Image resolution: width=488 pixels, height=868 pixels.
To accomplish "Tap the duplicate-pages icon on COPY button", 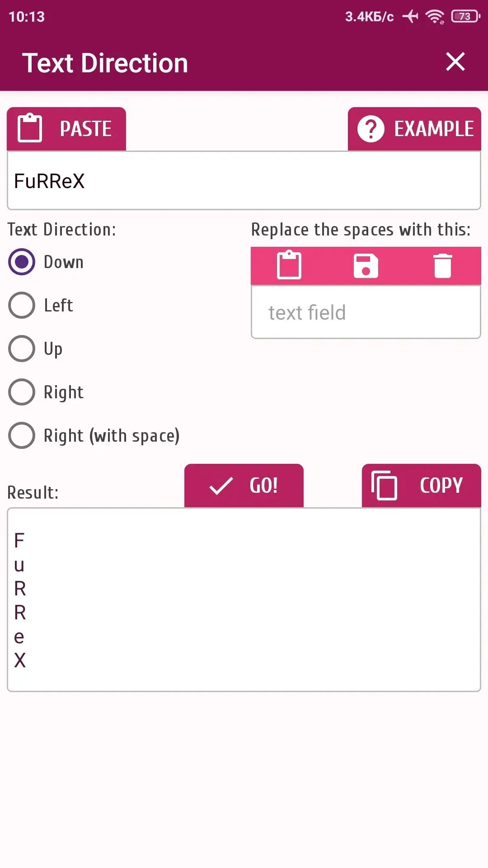I will [384, 486].
